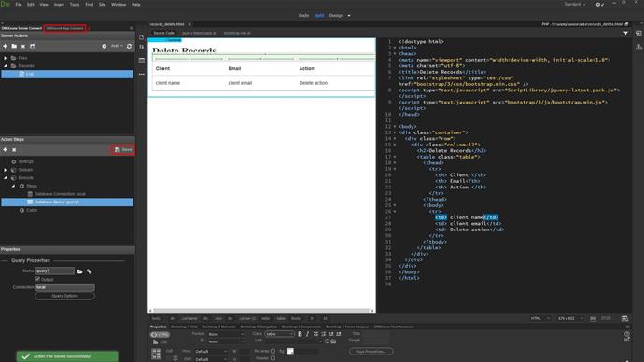Create new folder in Server Actions toolbar
The width and height of the screenshot is (644, 362).
coord(14,46)
